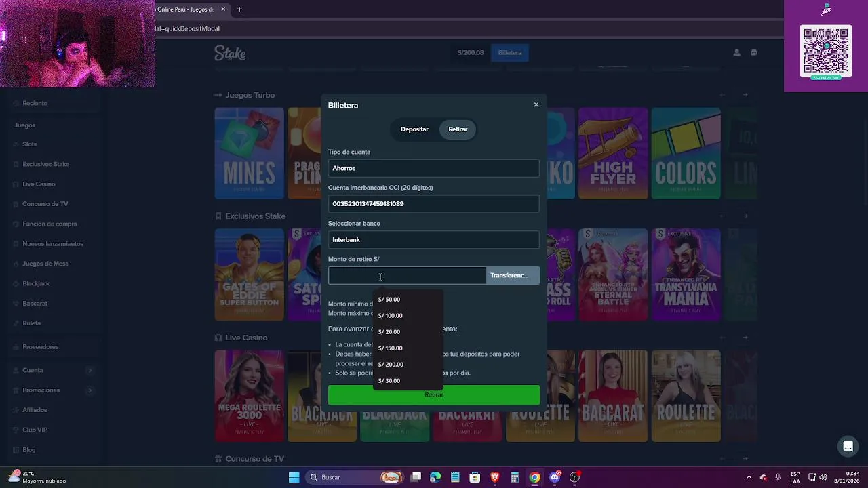The height and width of the screenshot is (488, 868).
Task: Click the green Retirar submit button
Action: point(433,395)
